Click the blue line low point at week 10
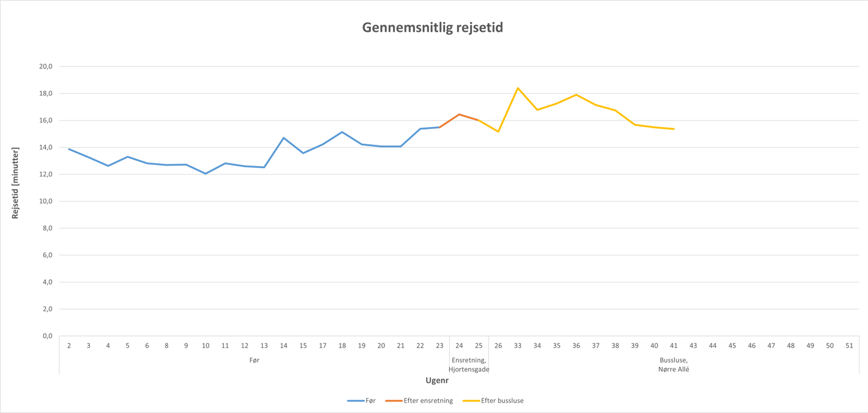868x413 pixels. pos(205,174)
